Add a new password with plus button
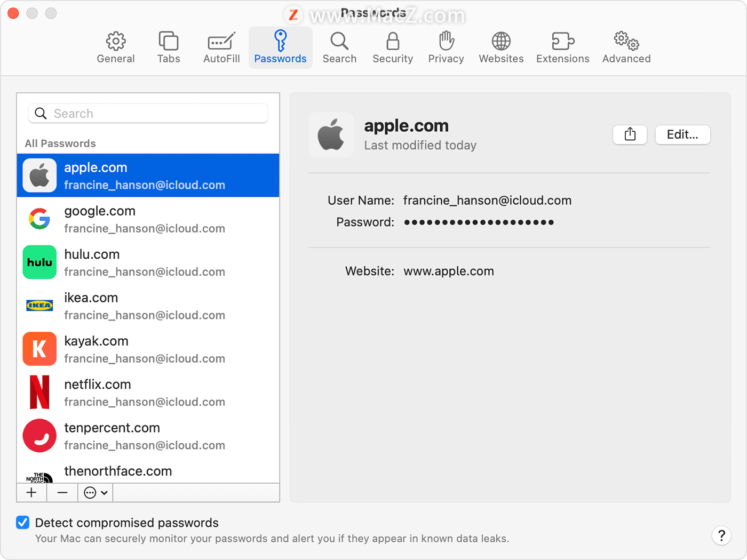 31,493
